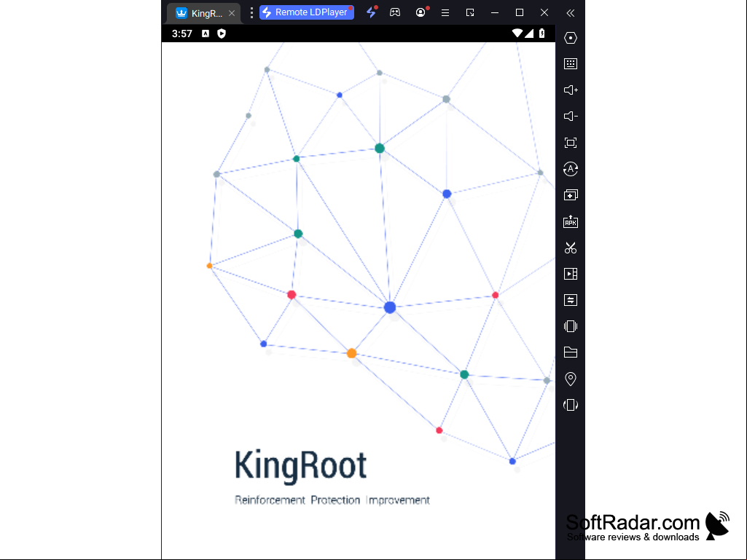Open the multi-instance manager icon
This screenshot has height=560, width=747.
pos(570,194)
